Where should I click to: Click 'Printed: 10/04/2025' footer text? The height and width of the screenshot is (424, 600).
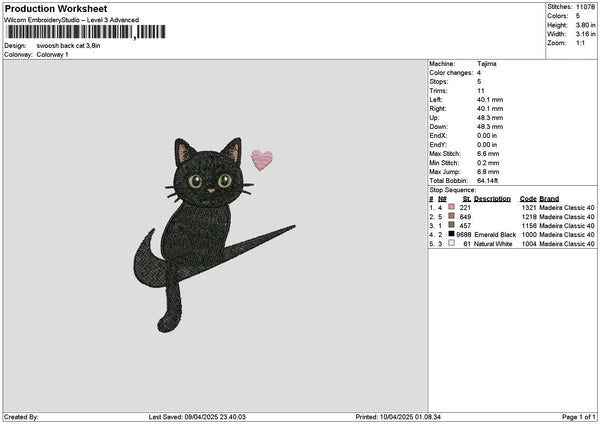pos(398,417)
